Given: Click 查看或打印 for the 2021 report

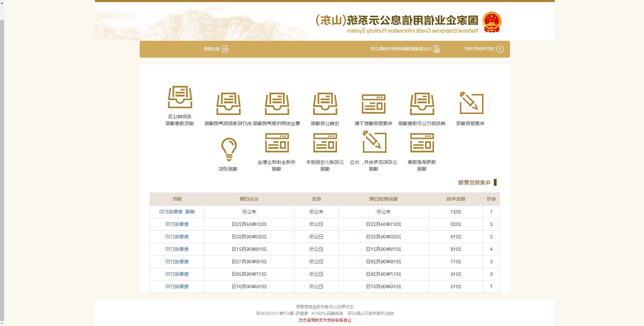Looking at the screenshot, I should (x=171, y=212).
